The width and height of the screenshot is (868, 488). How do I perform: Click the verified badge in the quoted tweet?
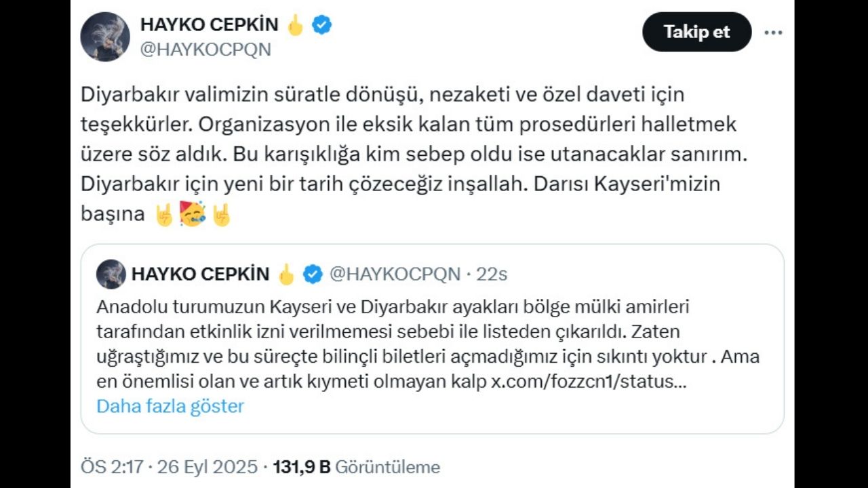pyautogui.click(x=313, y=274)
